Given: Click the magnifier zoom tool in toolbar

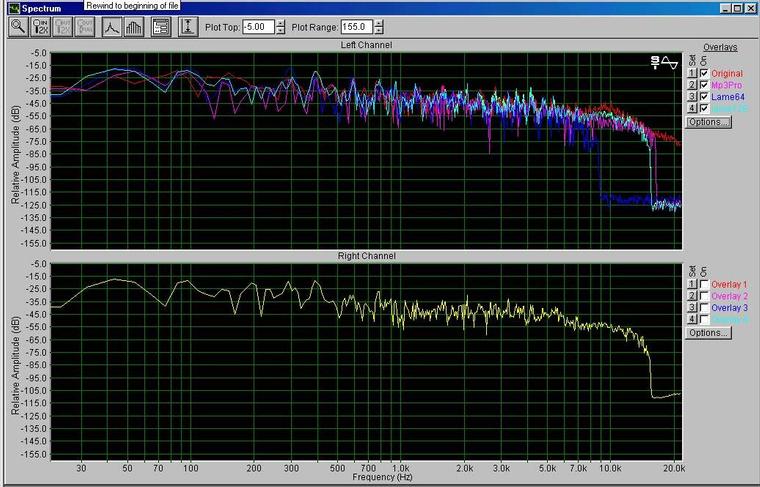Looking at the screenshot, I should 18,27.
